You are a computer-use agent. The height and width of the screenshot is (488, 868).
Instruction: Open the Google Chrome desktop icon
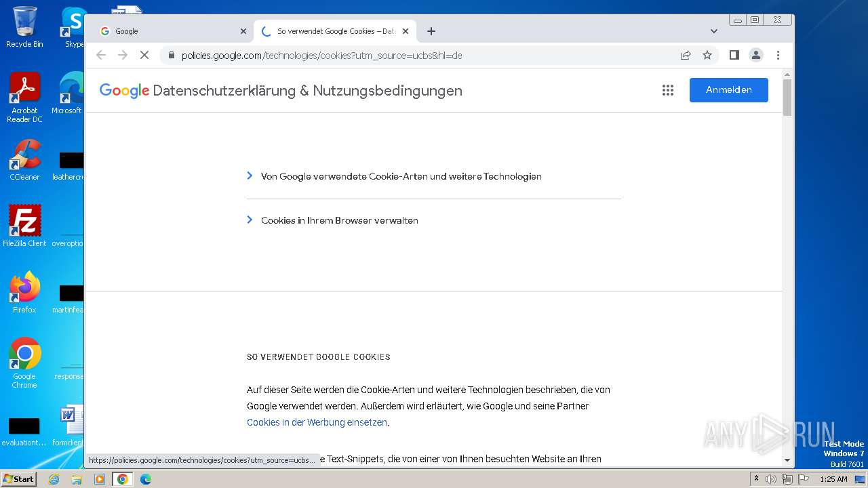[24, 363]
